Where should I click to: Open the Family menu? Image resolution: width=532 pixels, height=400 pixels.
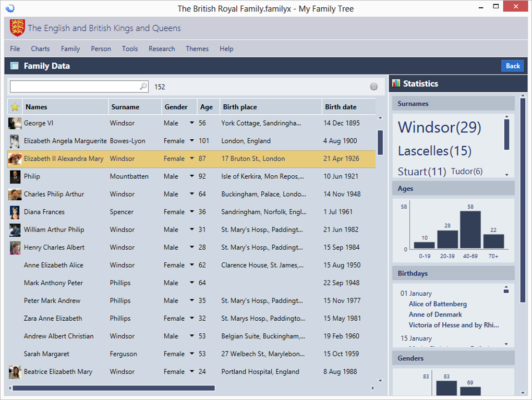pyautogui.click(x=70, y=49)
